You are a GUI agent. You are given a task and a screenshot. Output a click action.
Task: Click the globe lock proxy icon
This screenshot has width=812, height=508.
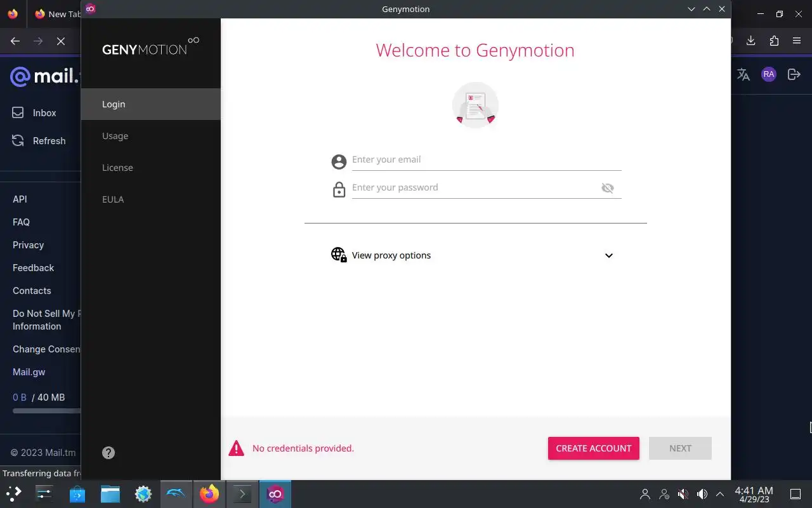(x=339, y=255)
